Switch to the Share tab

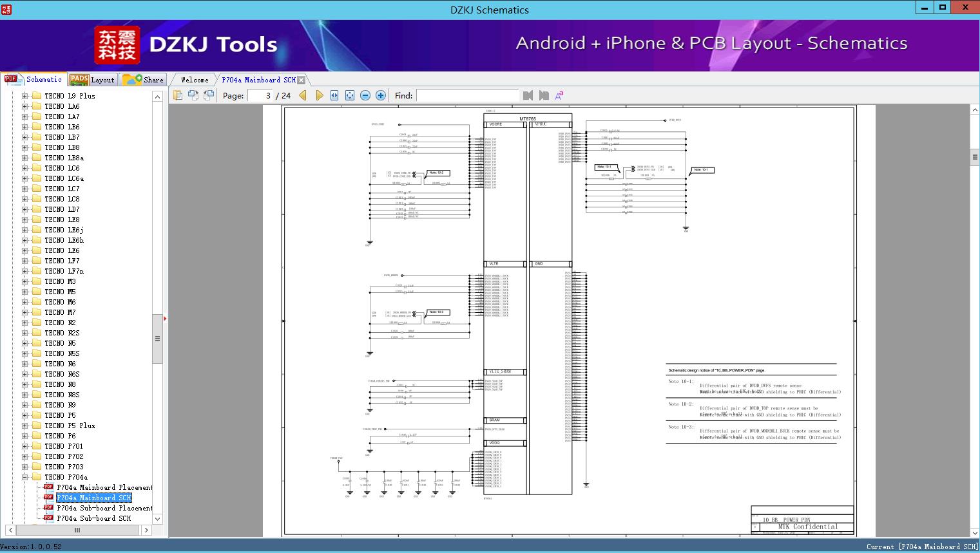(143, 80)
